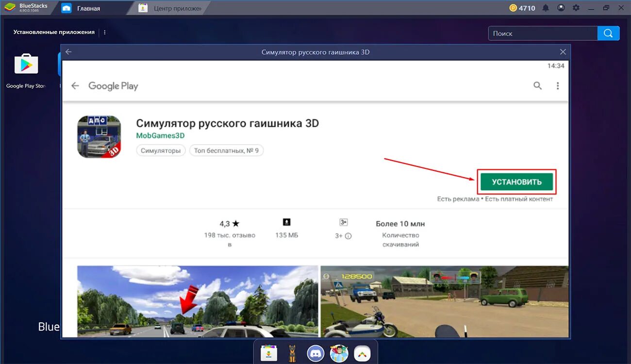Click the 4710 coins balance
Screen dimensions: 631x364
[x=522, y=8]
